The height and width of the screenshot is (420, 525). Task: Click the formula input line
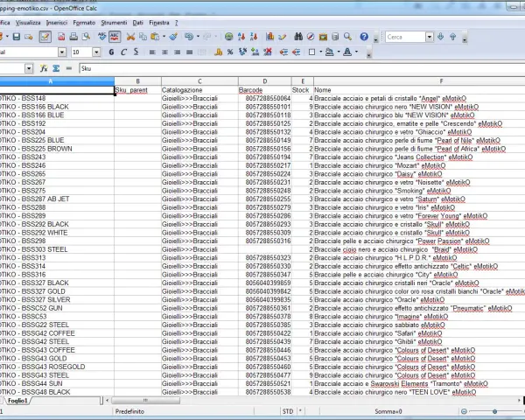[x=302, y=68]
